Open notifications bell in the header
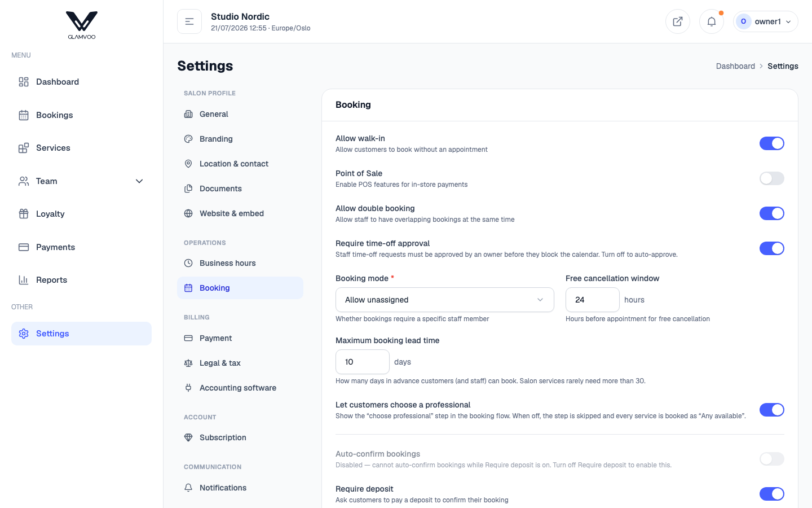Viewport: 812px width, 508px height. coord(712,21)
